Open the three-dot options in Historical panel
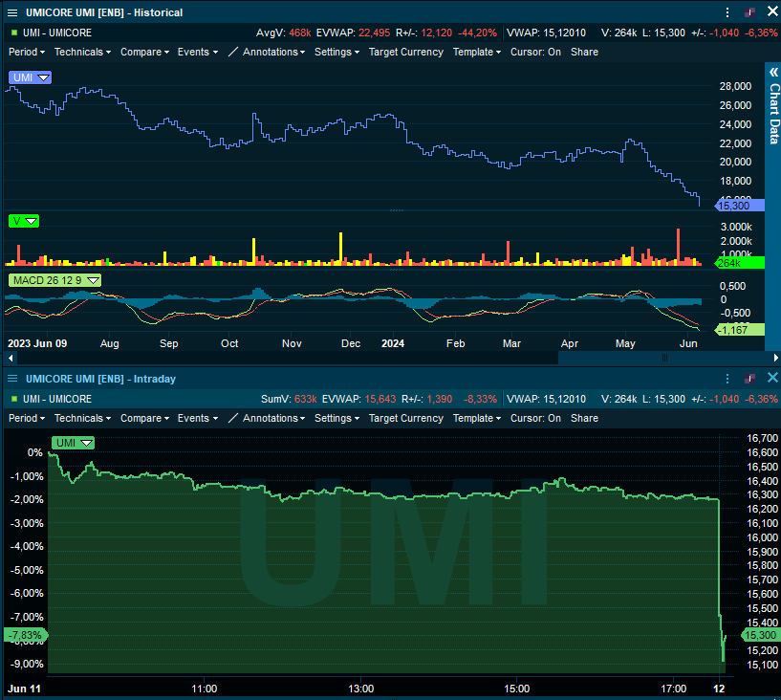Screen dimensions: 781x700 click(727, 12)
